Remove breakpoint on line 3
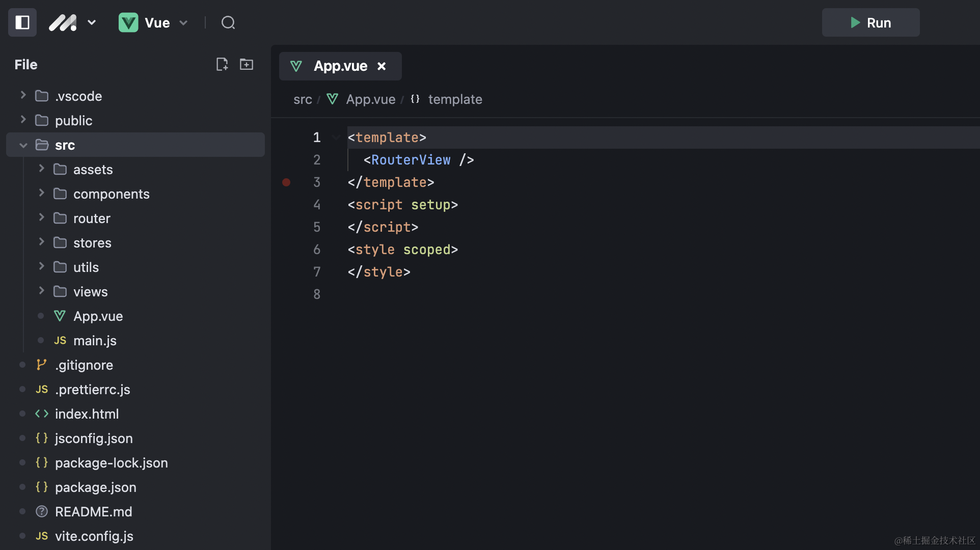 tap(286, 182)
